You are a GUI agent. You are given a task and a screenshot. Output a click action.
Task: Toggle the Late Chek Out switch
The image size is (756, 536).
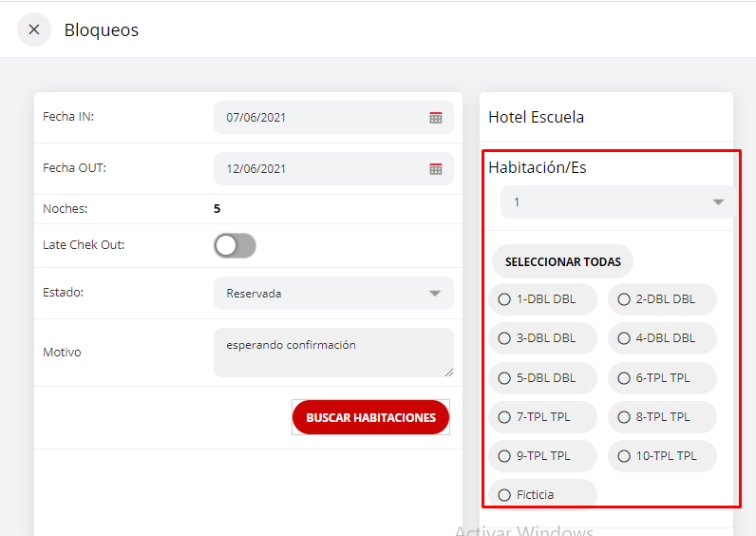235,246
